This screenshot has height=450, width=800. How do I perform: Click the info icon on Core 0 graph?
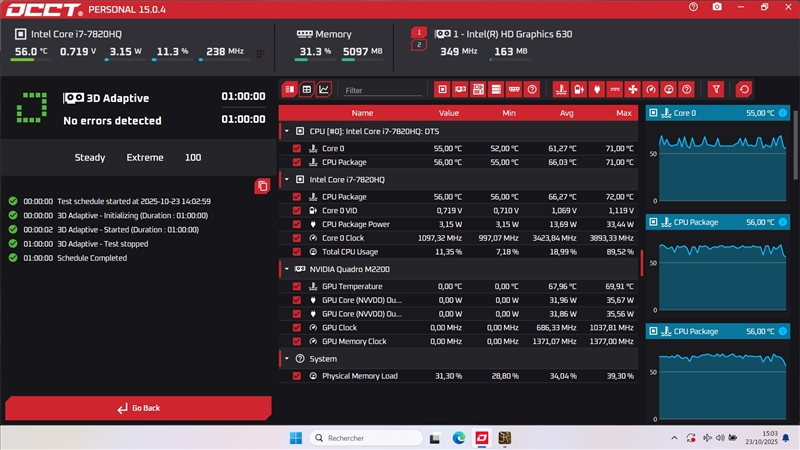[783, 113]
